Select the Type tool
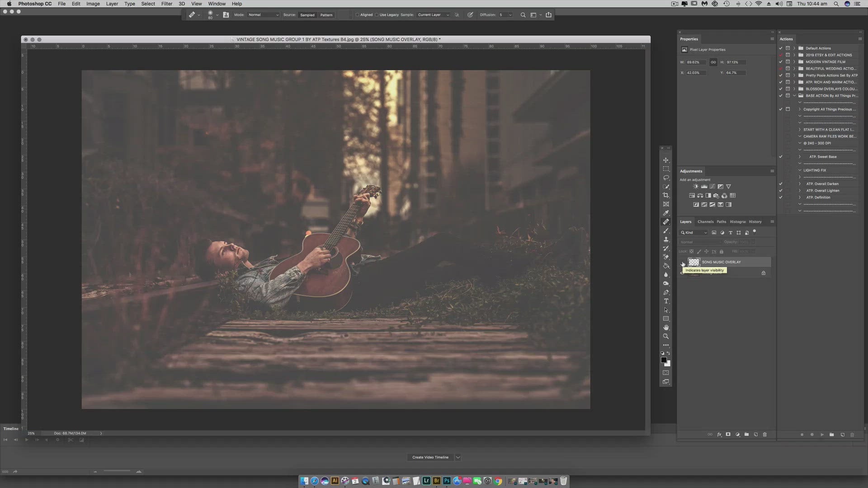This screenshot has width=868, height=488. pyautogui.click(x=666, y=301)
